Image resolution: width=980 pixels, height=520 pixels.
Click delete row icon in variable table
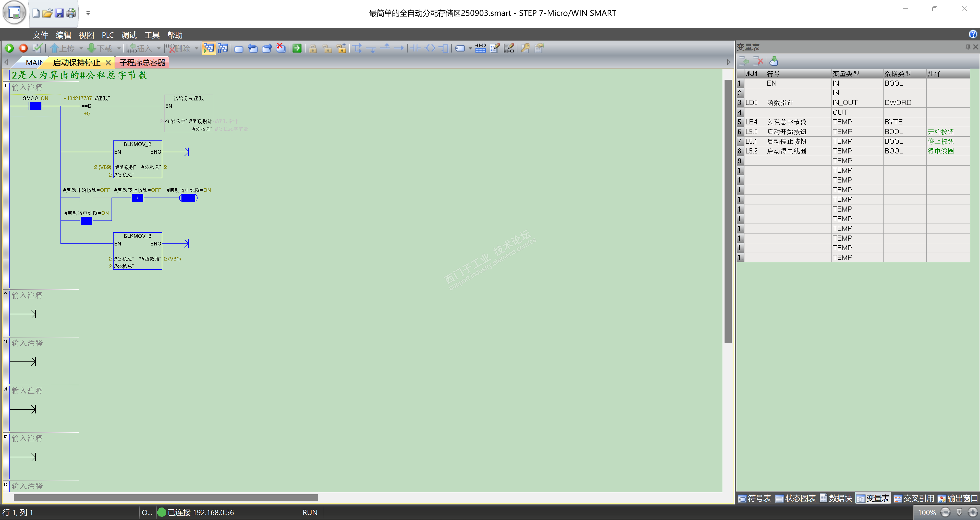pyautogui.click(x=758, y=61)
